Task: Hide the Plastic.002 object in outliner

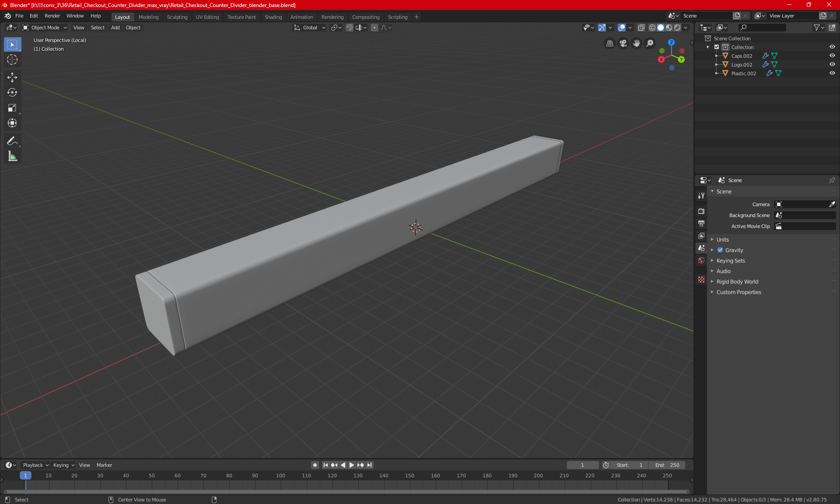Action: tap(832, 73)
